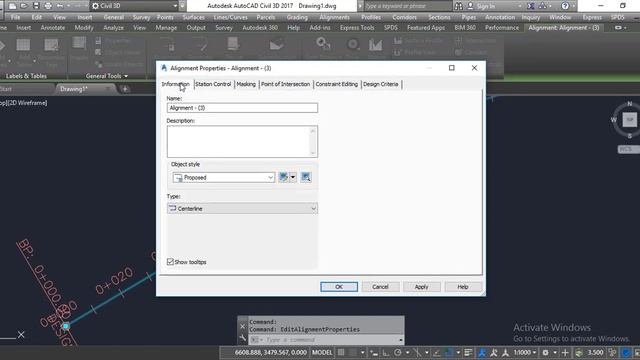640x360 pixels.
Task: Add a new drawing tab with plus
Action: pos(125,89)
